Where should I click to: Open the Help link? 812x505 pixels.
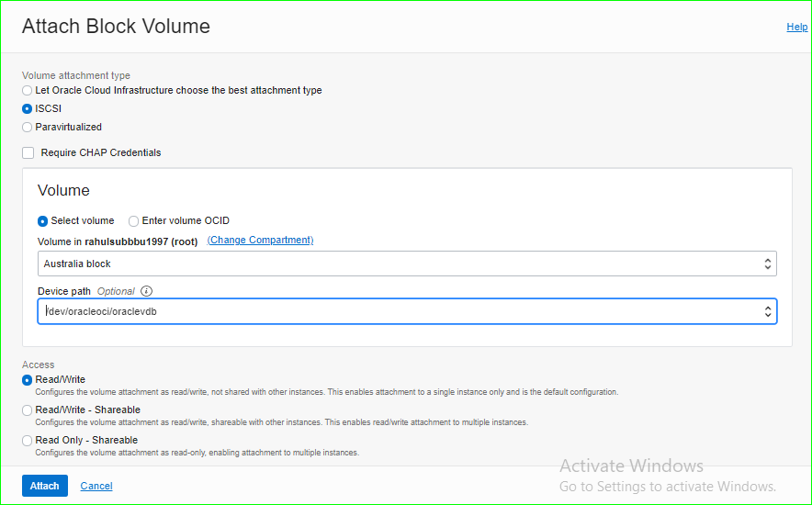[x=796, y=27]
